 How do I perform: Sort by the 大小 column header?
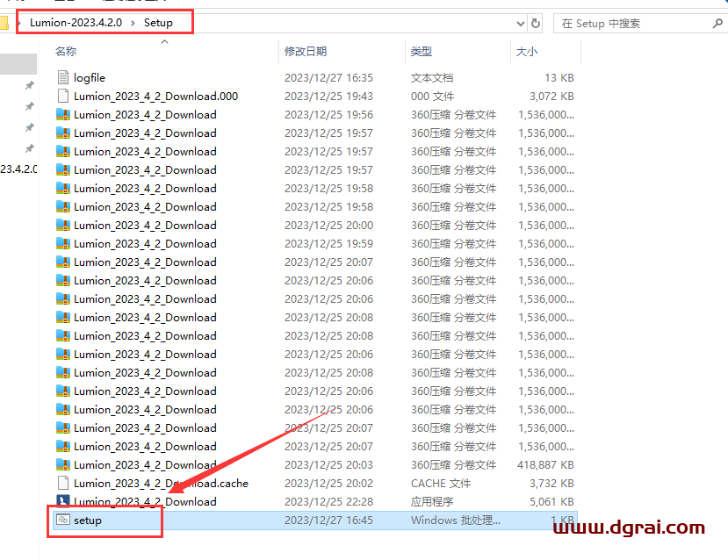point(527,52)
